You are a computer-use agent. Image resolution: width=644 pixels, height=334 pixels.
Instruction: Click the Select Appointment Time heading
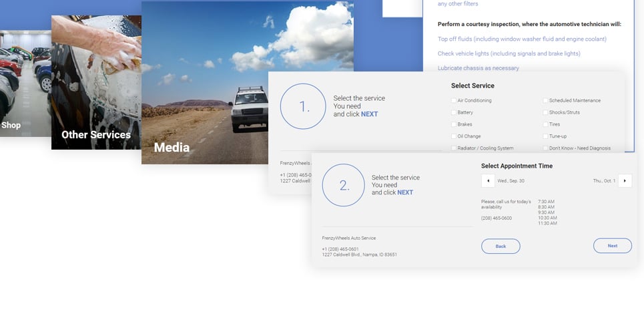coord(517,166)
